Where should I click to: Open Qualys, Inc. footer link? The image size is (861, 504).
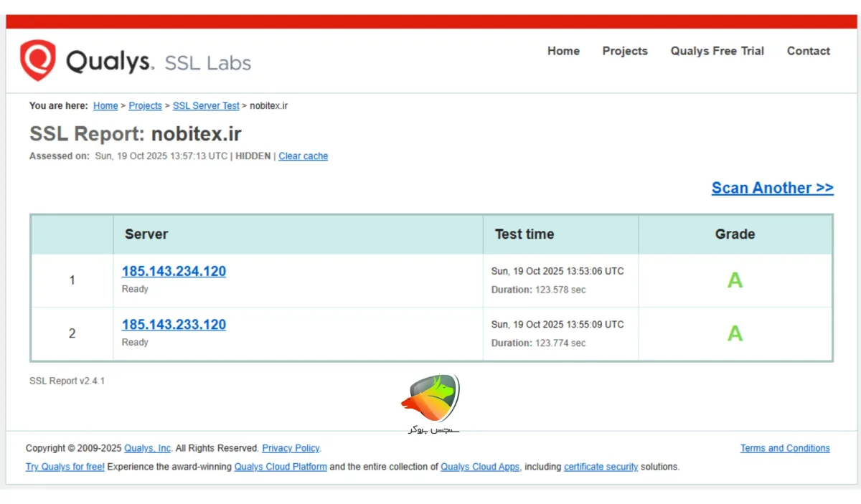[148, 448]
